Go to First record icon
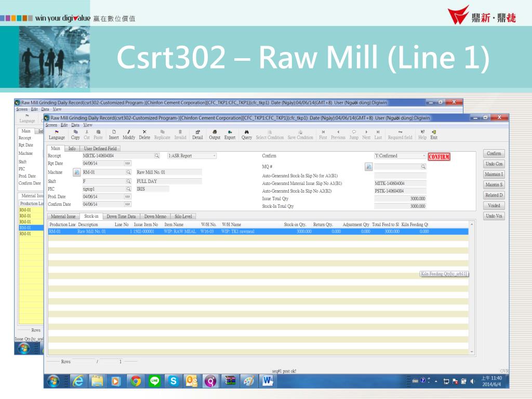This screenshot has width=532, height=399. pos(323,135)
